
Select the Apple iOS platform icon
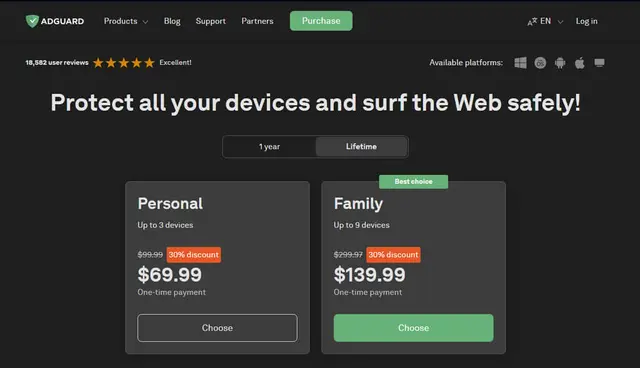pos(580,63)
